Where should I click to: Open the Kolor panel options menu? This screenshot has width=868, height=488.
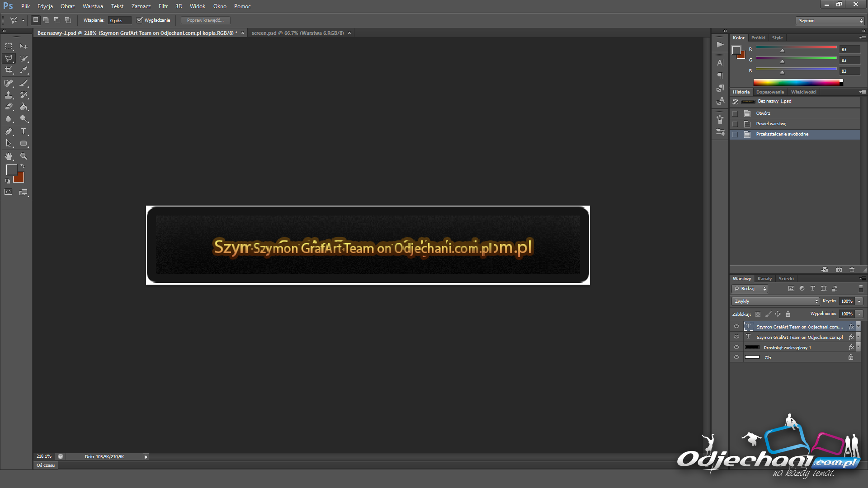863,38
